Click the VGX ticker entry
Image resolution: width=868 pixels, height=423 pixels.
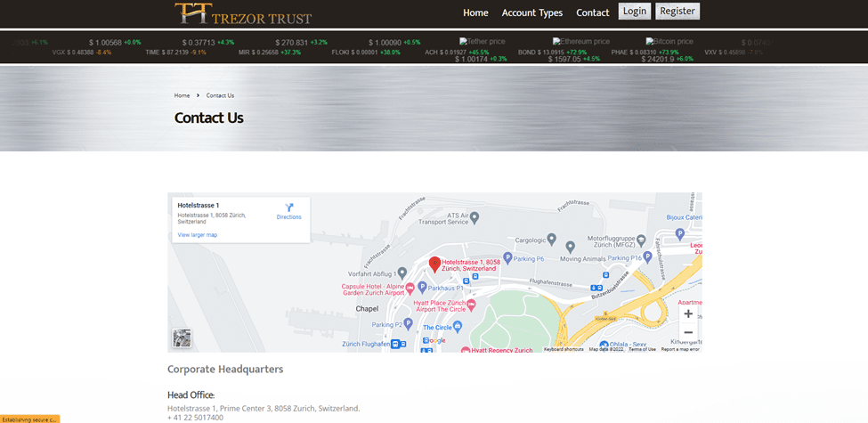coord(82,53)
